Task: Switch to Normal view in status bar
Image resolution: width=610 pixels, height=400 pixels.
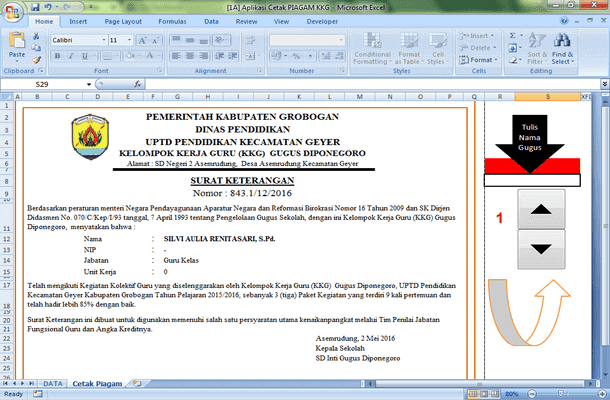Action: (473, 394)
